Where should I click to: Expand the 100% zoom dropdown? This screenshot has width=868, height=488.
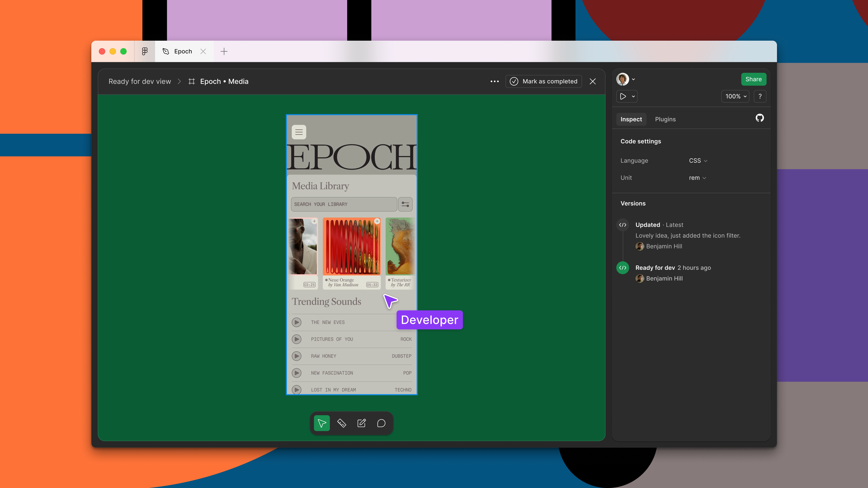coord(735,96)
